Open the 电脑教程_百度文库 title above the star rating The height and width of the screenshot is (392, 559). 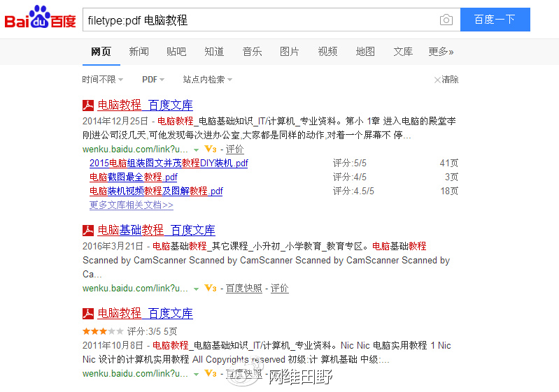coord(145,313)
